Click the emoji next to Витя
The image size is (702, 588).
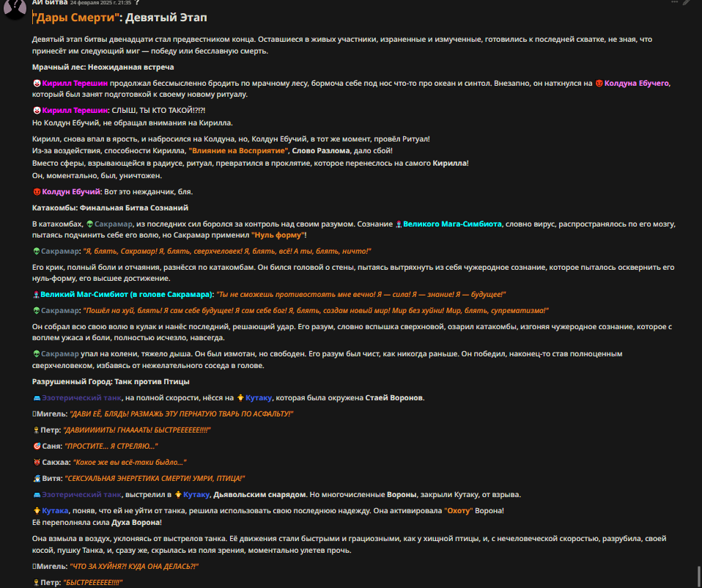pyautogui.click(x=37, y=478)
